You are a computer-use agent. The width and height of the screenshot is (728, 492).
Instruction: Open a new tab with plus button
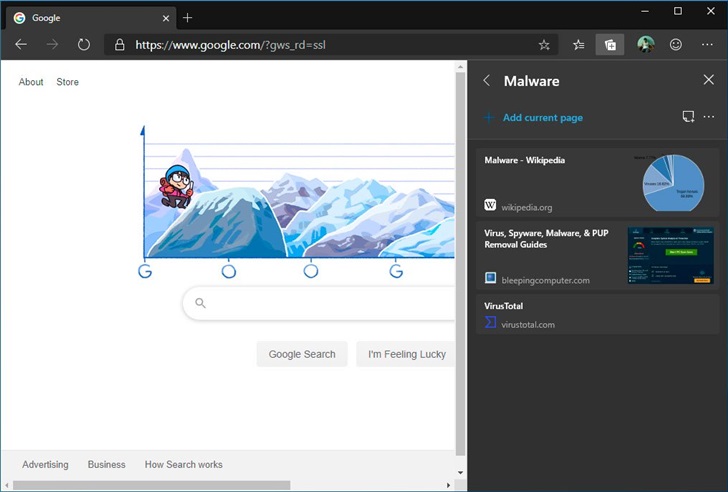tap(187, 18)
